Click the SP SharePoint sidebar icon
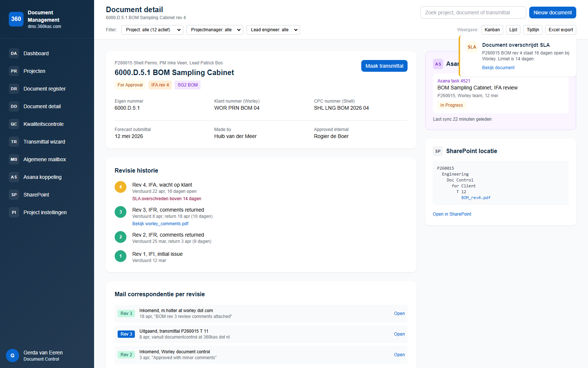The height and width of the screenshot is (368, 588). (x=14, y=195)
